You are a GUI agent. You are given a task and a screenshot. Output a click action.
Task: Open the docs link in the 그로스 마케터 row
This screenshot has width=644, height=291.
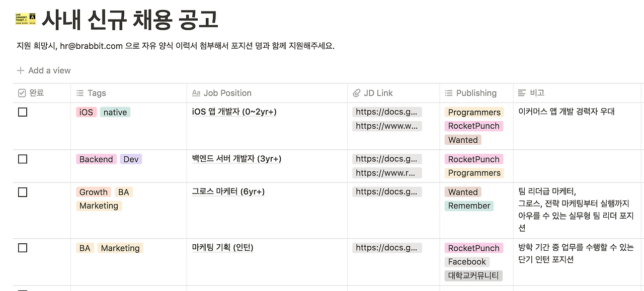tap(387, 191)
